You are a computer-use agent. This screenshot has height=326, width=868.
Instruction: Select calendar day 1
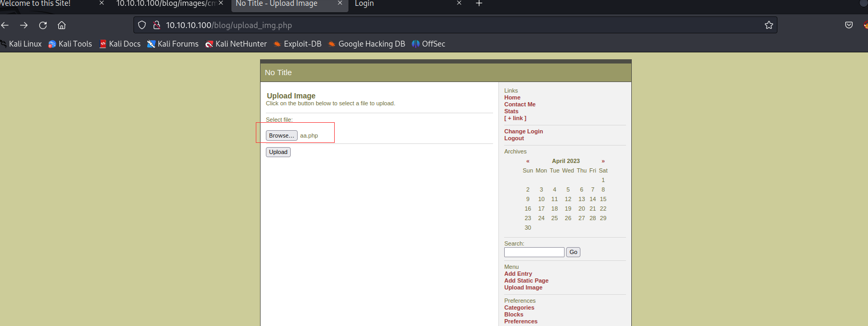coord(603,180)
